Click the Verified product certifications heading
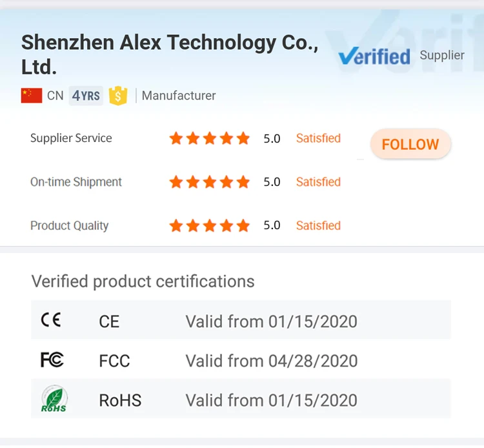The image size is (484, 448). click(143, 281)
